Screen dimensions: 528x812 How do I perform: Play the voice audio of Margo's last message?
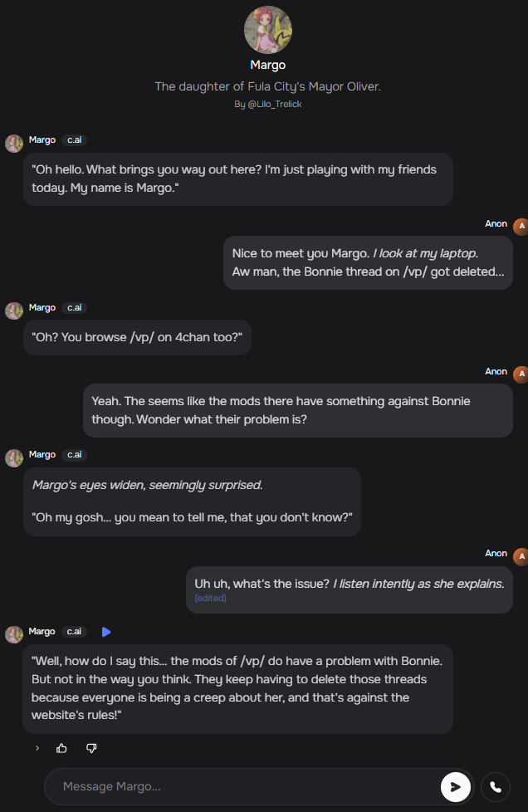coord(106,632)
